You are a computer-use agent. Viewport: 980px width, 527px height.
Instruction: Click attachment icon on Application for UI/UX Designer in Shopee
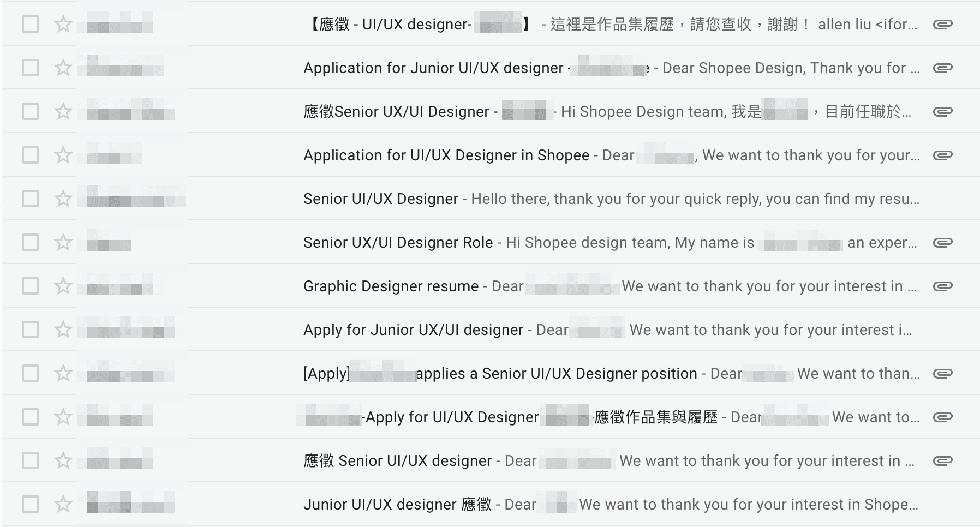tap(942, 155)
